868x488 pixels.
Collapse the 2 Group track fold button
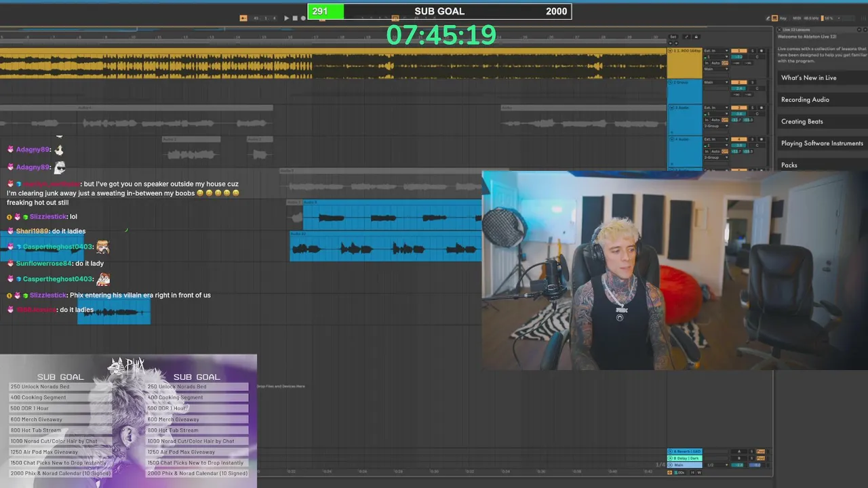[670, 82]
